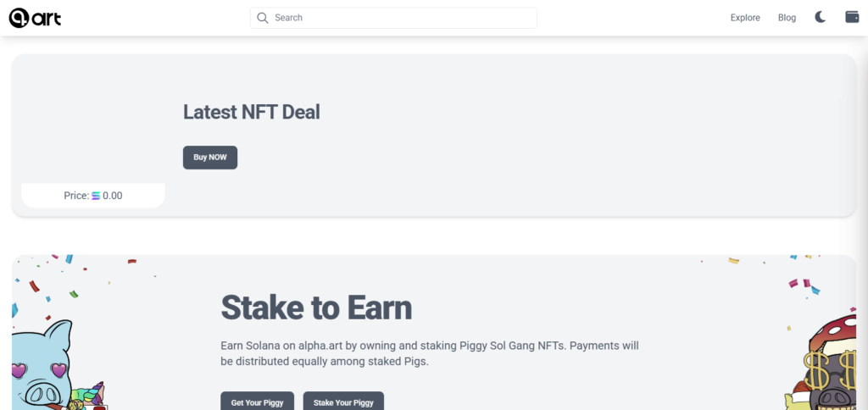Open the wallet icon in header
Screen dimensions: 868x410
tap(852, 17)
